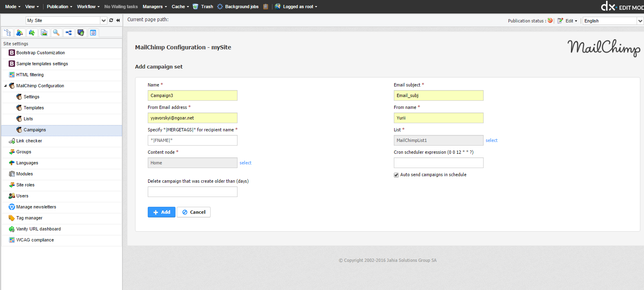This screenshot has height=290, width=644.
Task: Collapse the MailChimp Configuration tree node
Action: click(5, 86)
